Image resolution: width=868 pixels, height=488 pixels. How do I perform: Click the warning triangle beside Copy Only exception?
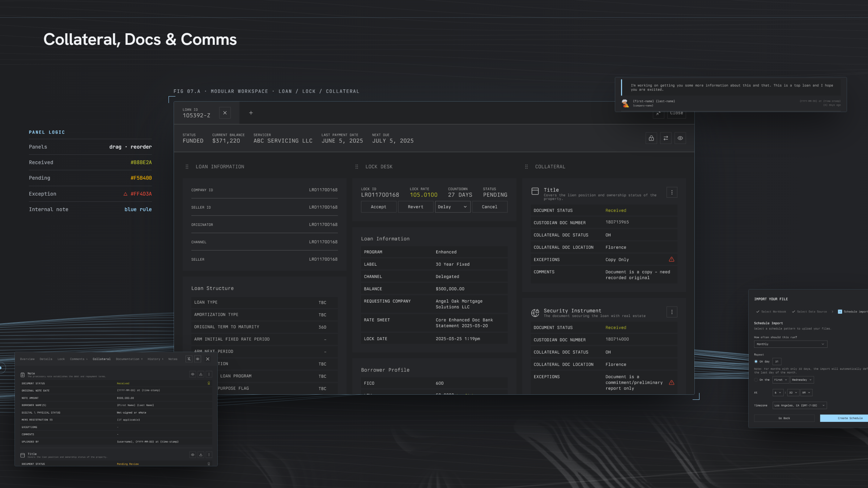672,259
